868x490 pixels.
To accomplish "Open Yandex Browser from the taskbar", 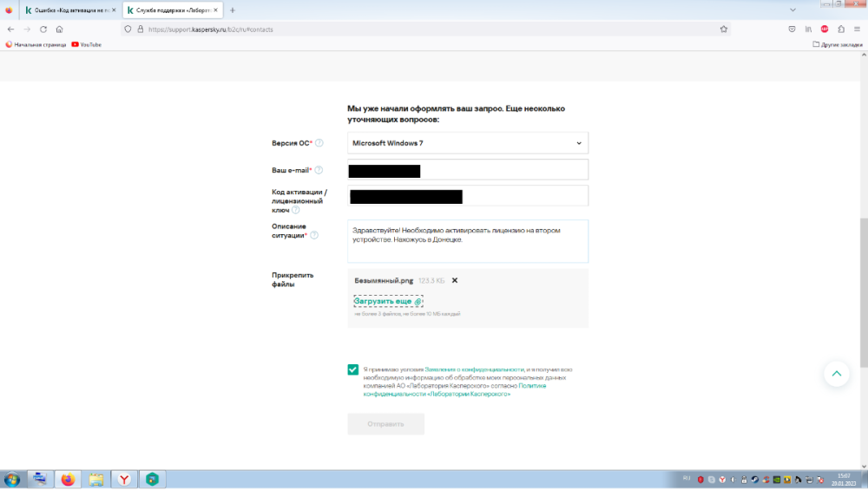I will (x=124, y=480).
